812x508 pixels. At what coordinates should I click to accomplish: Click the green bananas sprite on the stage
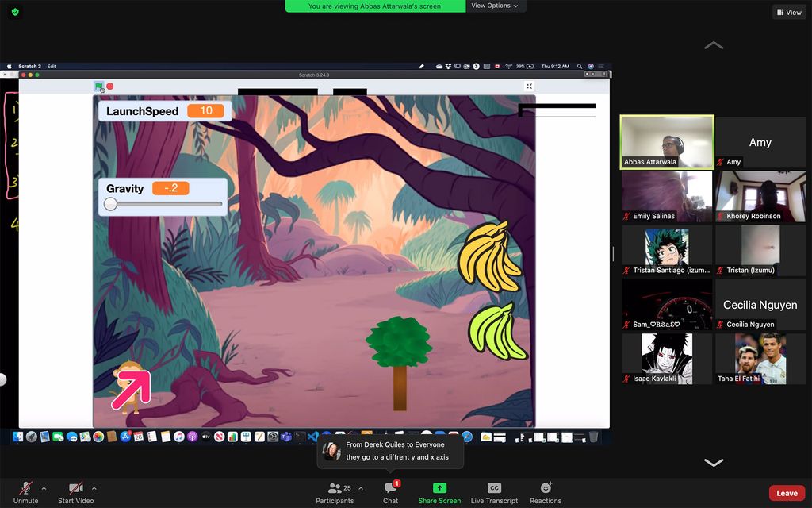496,332
